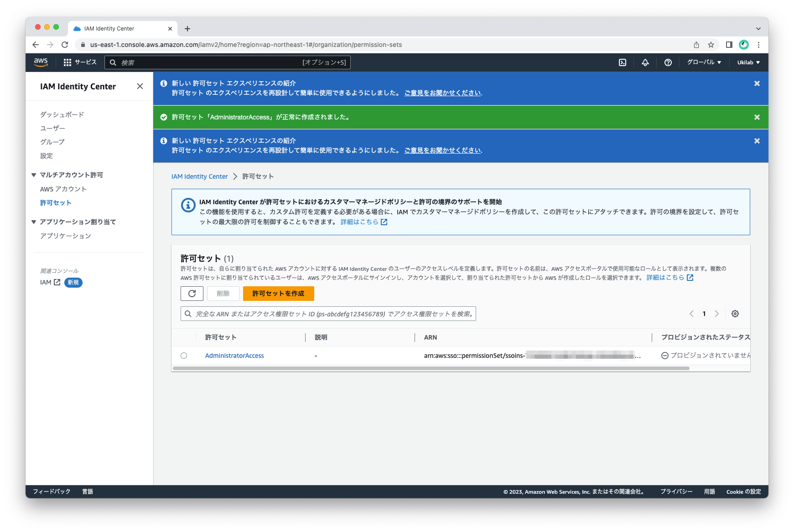
Task: Click the ARN column header
Action: [431, 337]
